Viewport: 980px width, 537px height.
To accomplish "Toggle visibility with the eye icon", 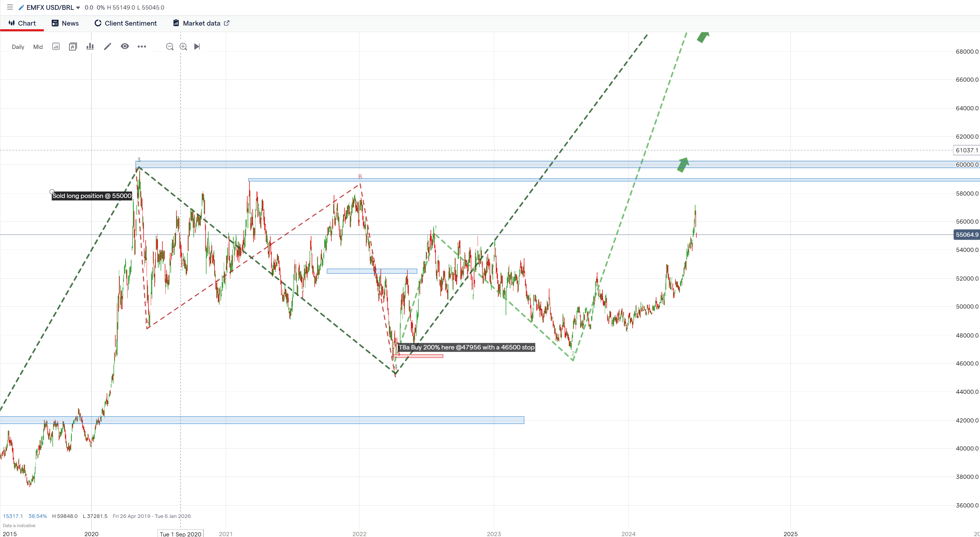I will (x=125, y=47).
